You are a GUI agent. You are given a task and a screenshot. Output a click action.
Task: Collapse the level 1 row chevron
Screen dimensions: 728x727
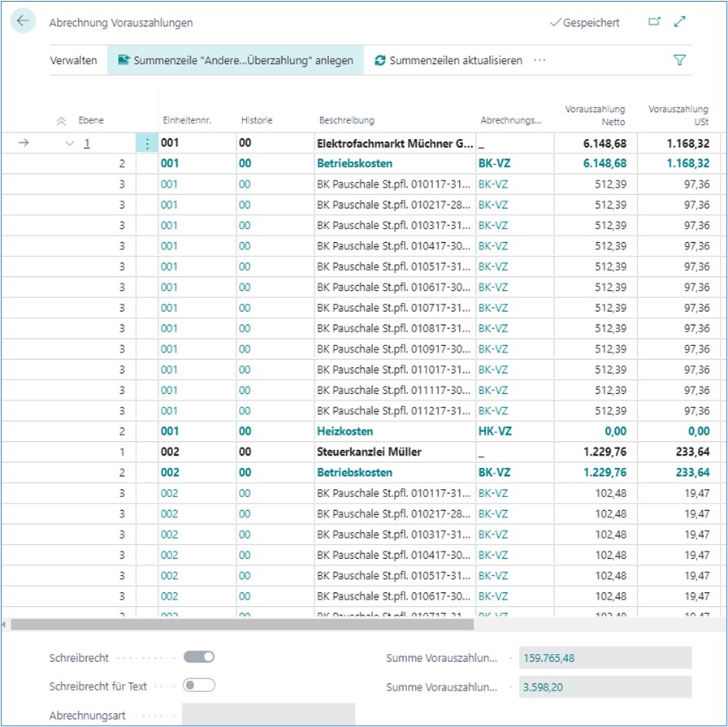(x=69, y=143)
